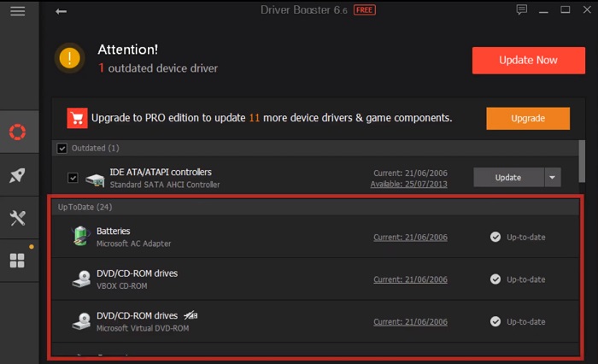The image size is (598, 364).
Task: Click the FREE edition badge
Action: tap(365, 10)
